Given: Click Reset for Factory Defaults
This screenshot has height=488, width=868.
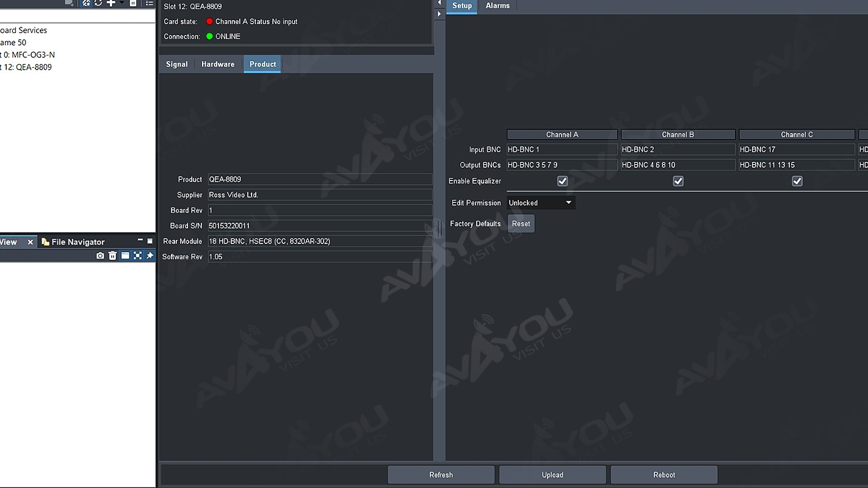Looking at the screenshot, I should click(x=521, y=224).
